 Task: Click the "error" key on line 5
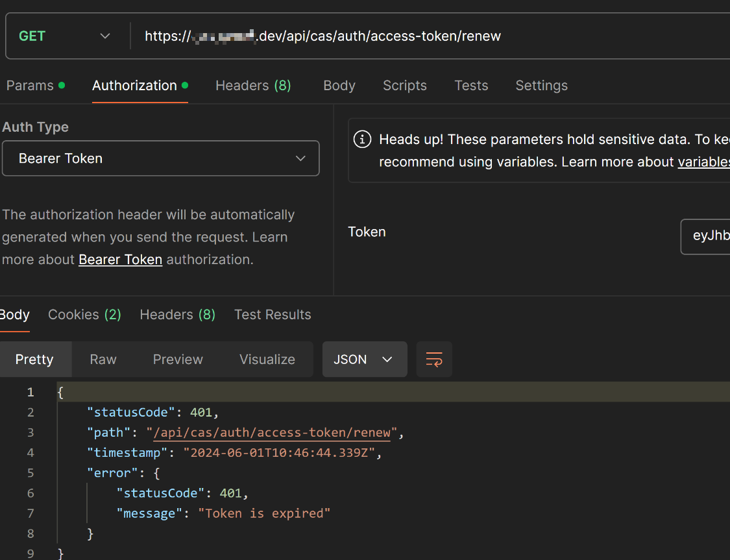pyautogui.click(x=112, y=473)
